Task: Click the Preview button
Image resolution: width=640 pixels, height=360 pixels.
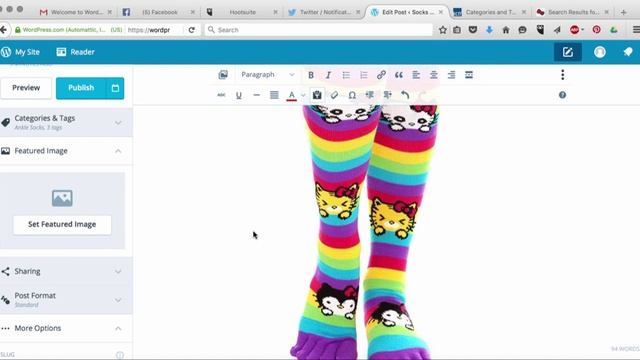Action: click(x=26, y=88)
